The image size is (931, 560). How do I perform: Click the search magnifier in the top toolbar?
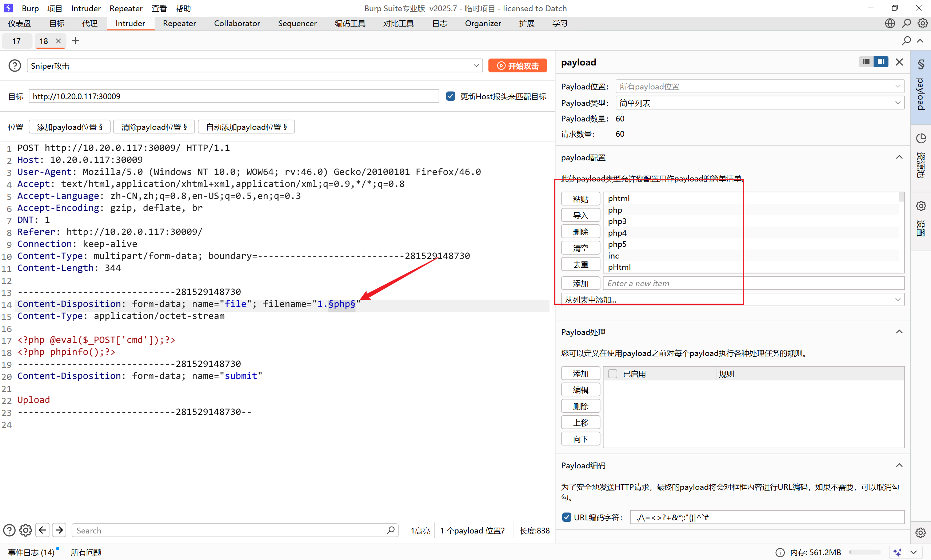906,23
